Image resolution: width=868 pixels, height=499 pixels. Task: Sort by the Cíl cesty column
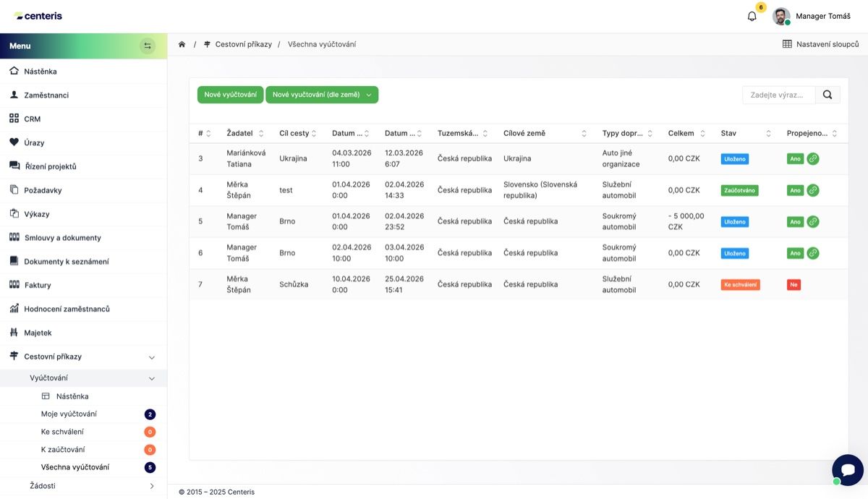314,133
